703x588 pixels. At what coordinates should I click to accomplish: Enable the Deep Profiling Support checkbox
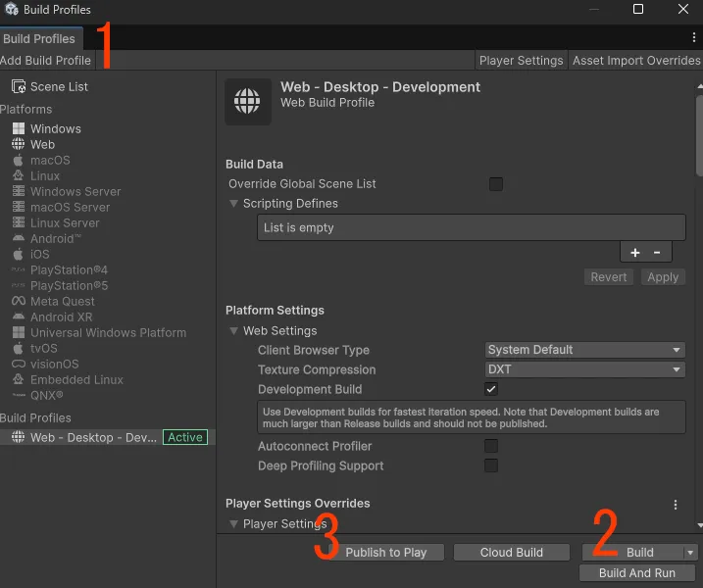click(491, 465)
